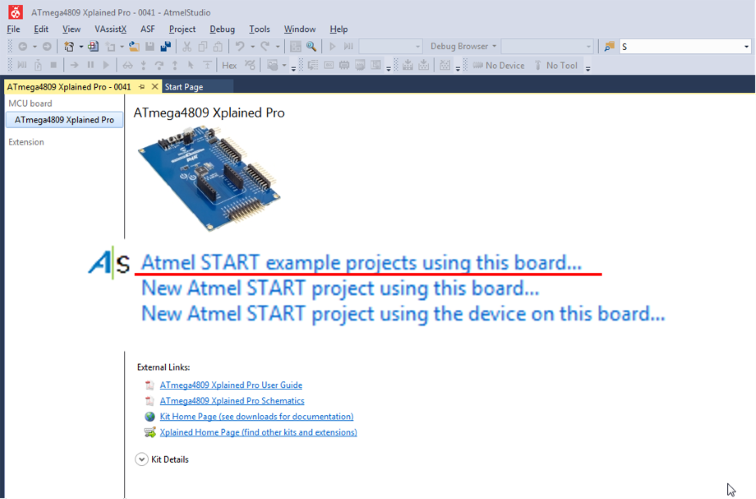Click the Continue play icon in debug toolbar
756x499 pixels.
pos(106,65)
